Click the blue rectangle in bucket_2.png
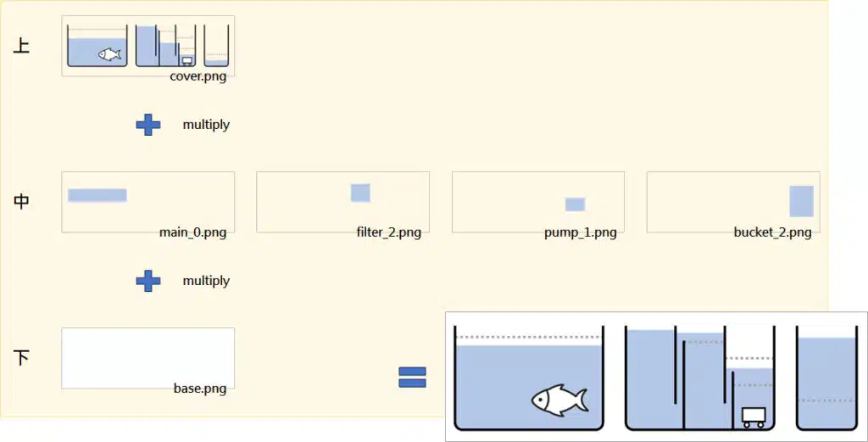Viewport: 868px width, 442px height. pos(801,201)
